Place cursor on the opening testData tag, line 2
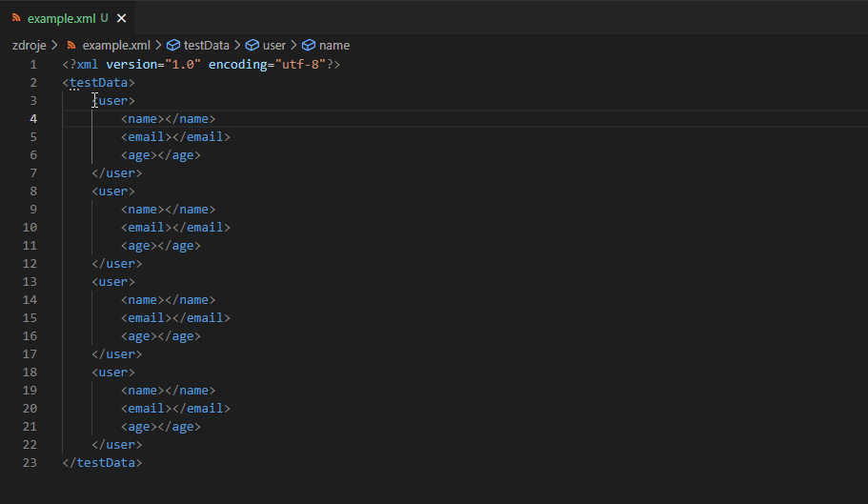This screenshot has height=504, width=868. tap(101, 83)
